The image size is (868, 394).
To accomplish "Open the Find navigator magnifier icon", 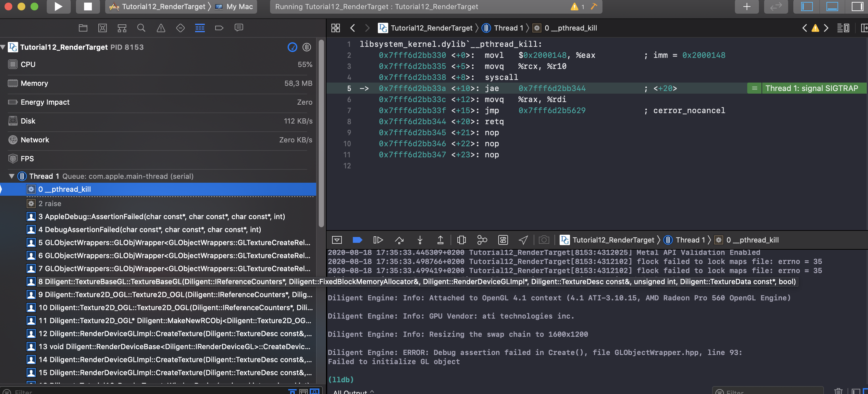I will tap(141, 28).
